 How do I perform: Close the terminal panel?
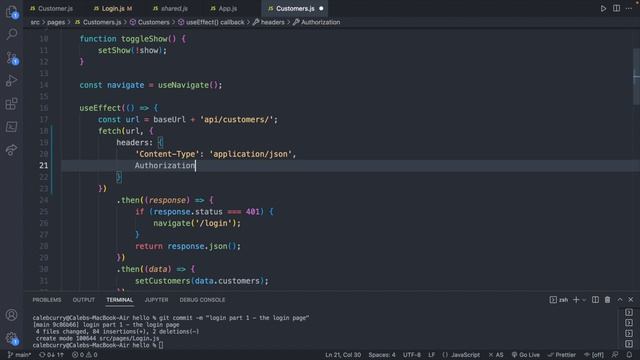pyautogui.click(x=631, y=300)
